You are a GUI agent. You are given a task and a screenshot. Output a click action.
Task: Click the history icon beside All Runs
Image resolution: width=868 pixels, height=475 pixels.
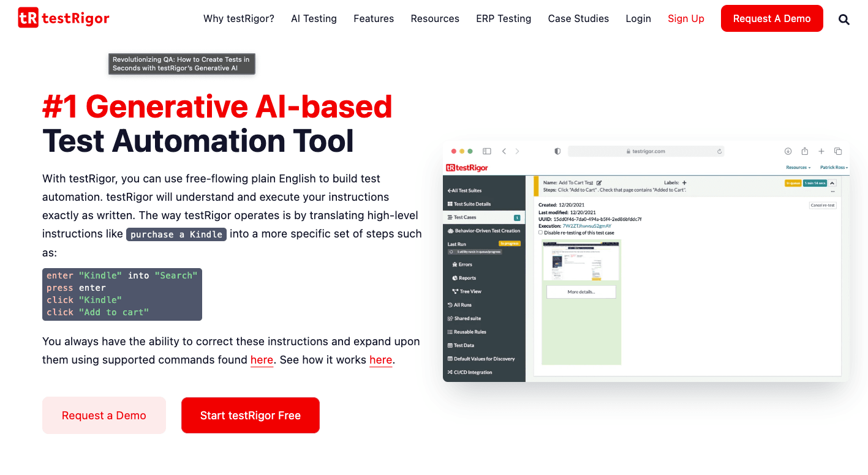(450, 305)
